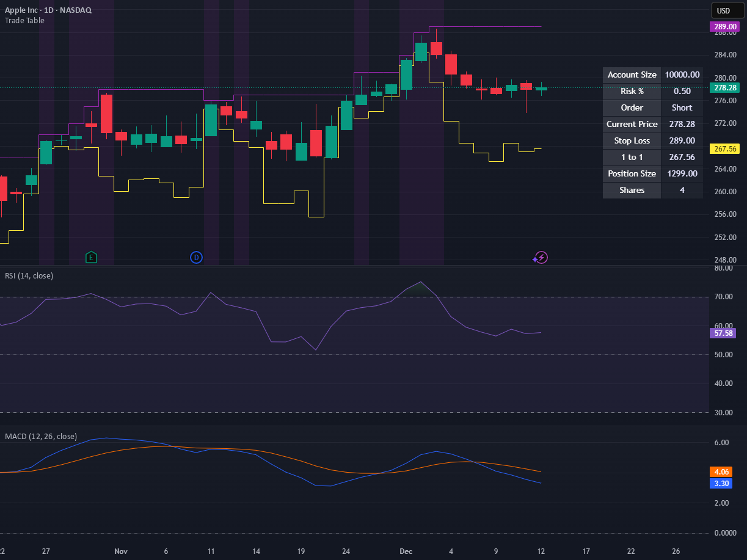Click the Stop Loss table cell
Image resolution: width=747 pixels, height=560 pixels.
[632, 140]
